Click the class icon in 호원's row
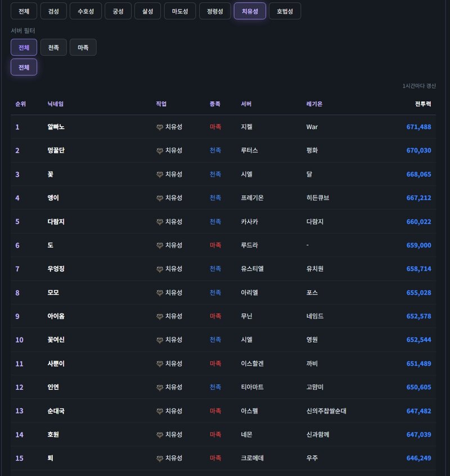The image size is (450, 476). coord(160,435)
